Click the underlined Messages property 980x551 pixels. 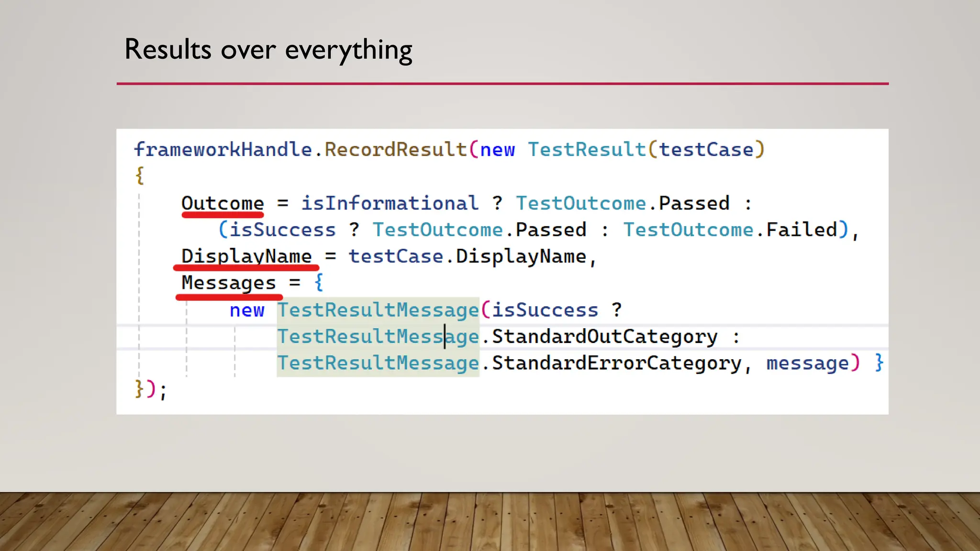(229, 283)
